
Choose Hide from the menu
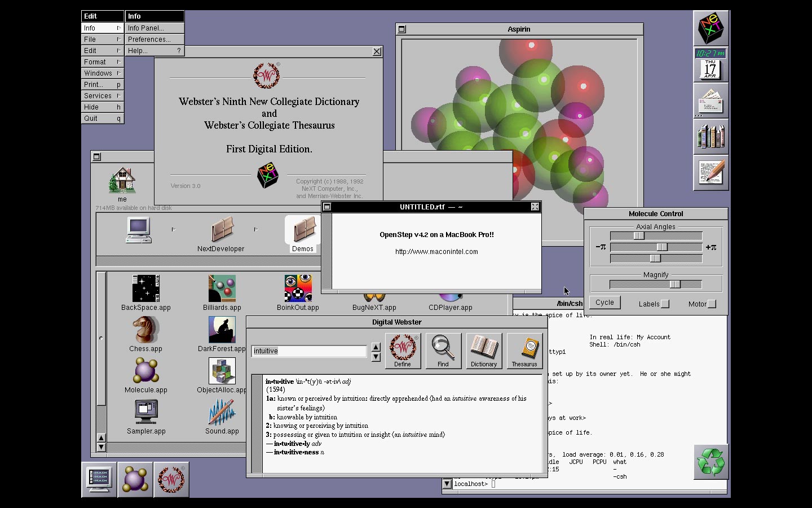103,107
